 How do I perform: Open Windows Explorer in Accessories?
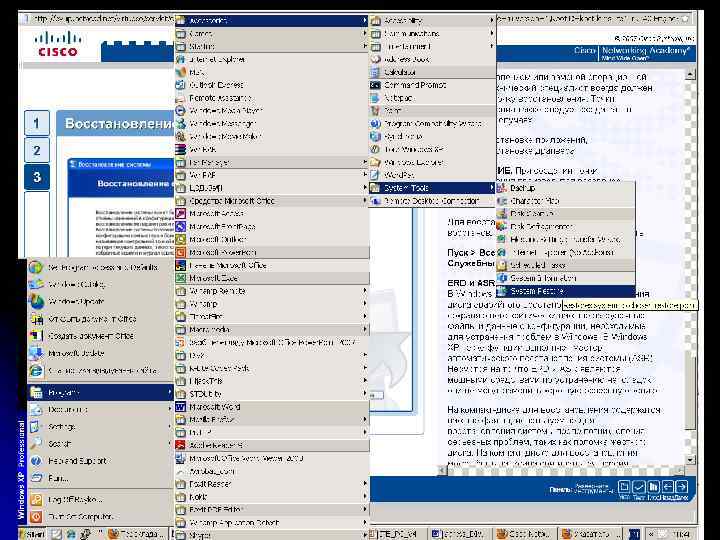click(433, 162)
